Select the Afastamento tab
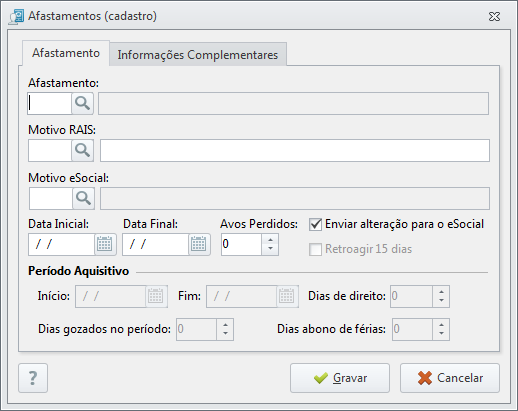The height and width of the screenshot is (411, 518). point(66,53)
